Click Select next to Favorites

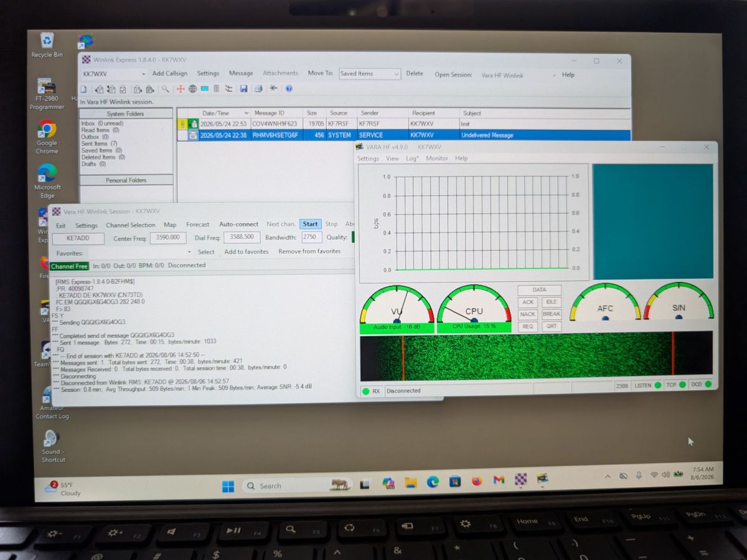(207, 252)
